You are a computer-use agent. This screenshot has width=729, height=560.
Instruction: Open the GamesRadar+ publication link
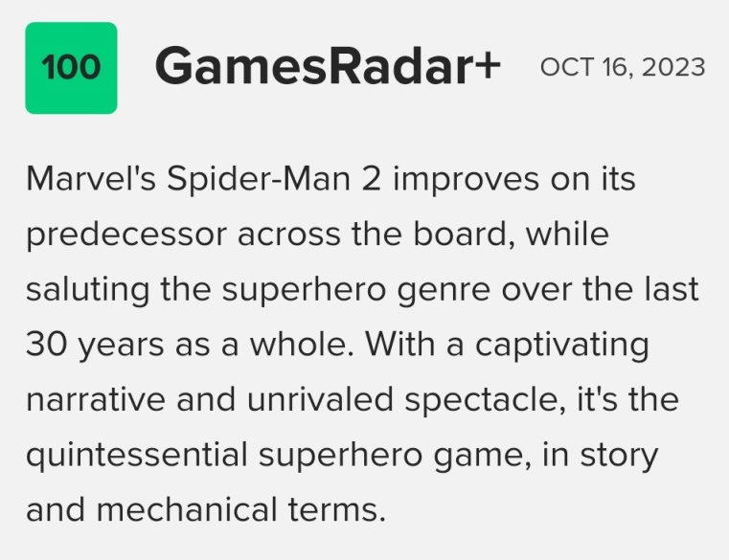point(328,66)
